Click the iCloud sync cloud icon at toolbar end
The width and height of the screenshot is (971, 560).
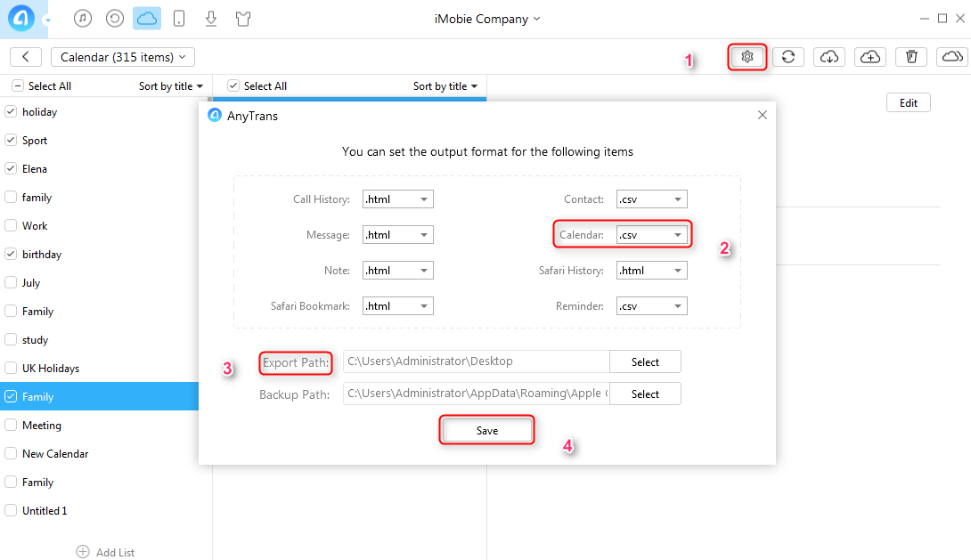pyautogui.click(x=952, y=57)
